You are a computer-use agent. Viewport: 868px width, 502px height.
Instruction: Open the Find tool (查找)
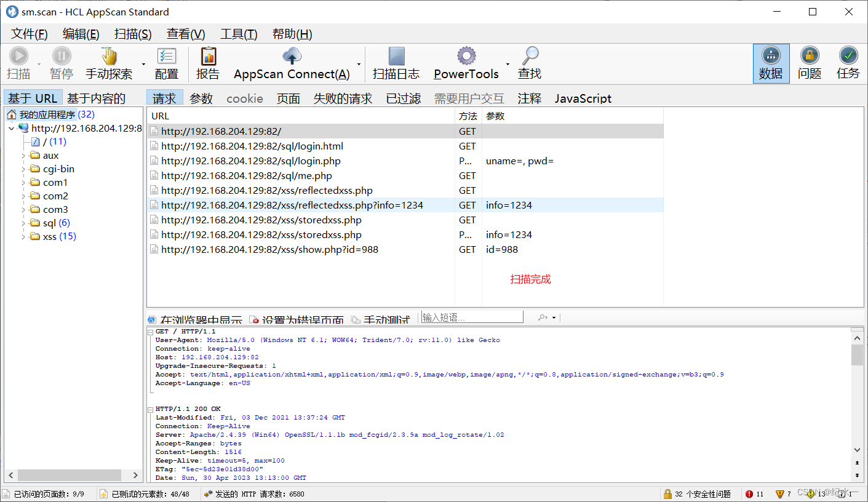point(529,63)
